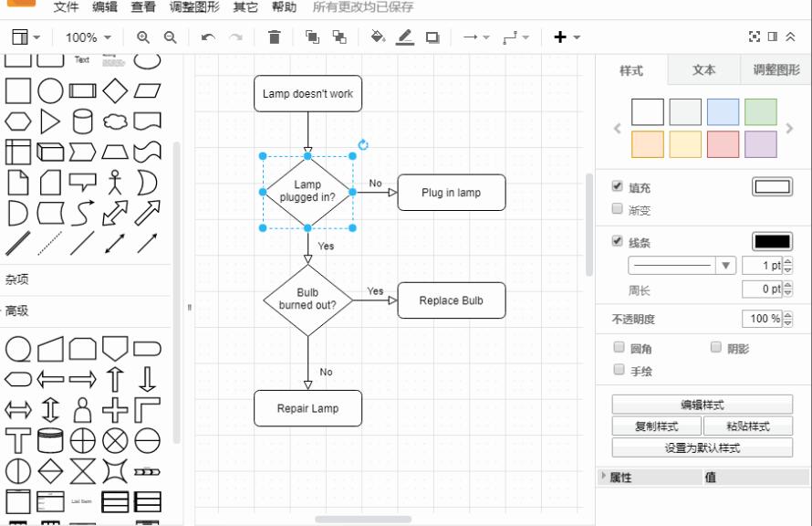The width and height of the screenshot is (812, 526).
Task: Toggle shadow toolbar icon
Action: [x=432, y=37]
